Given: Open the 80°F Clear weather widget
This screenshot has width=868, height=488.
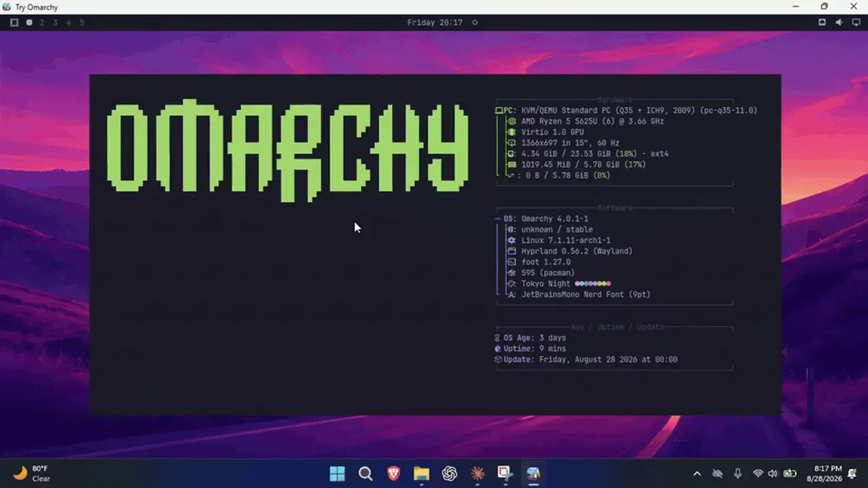Looking at the screenshot, I should click(x=31, y=474).
